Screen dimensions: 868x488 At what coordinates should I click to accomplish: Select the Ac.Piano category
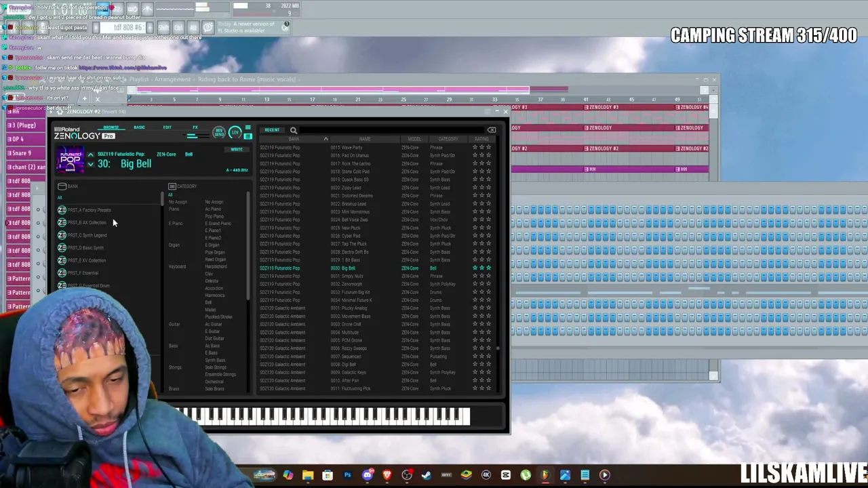click(213, 209)
